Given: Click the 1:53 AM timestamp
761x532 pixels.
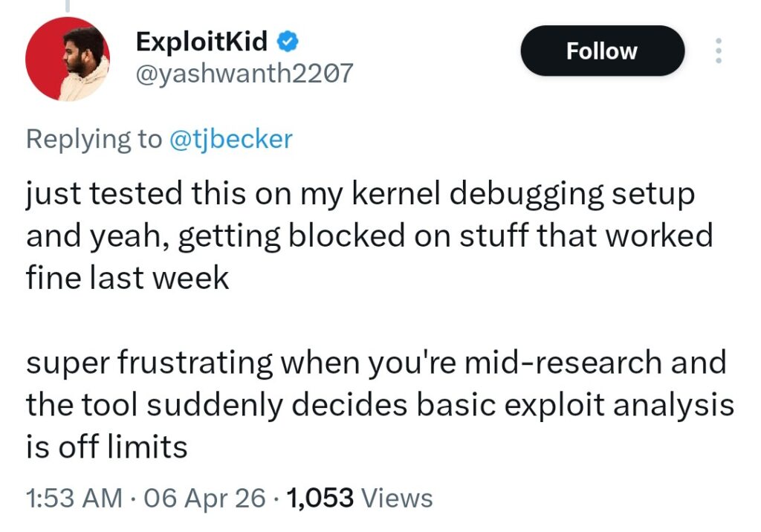Looking at the screenshot, I should [x=74, y=497].
